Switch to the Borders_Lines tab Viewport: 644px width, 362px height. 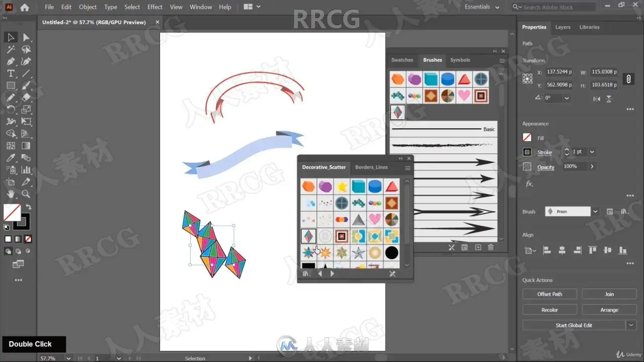pyautogui.click(x=371, y=167)
